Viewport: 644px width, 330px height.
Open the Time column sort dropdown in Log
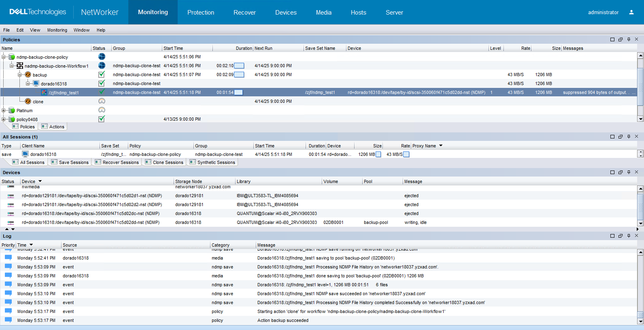(31, 245)
